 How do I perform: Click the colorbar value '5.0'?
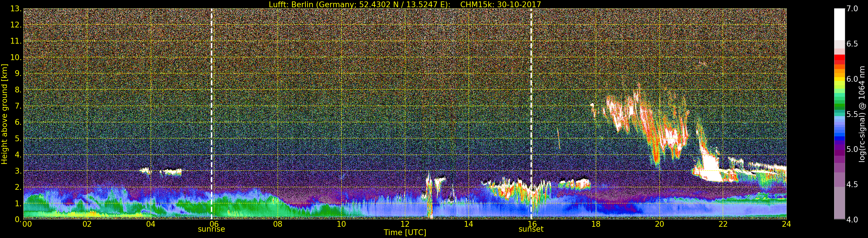click(x=852, y=149)
